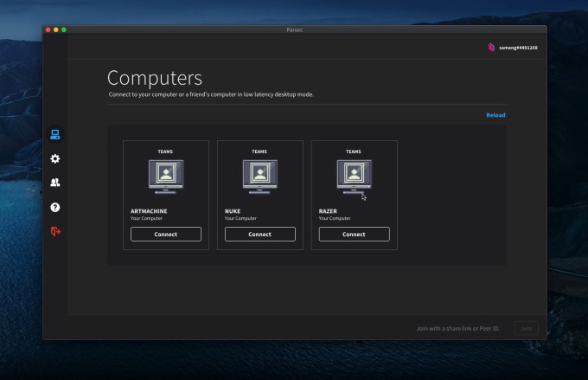This screenshot has width=588, height=380.
Task: Open the Friends list icon
Action: tap(55, 183)
